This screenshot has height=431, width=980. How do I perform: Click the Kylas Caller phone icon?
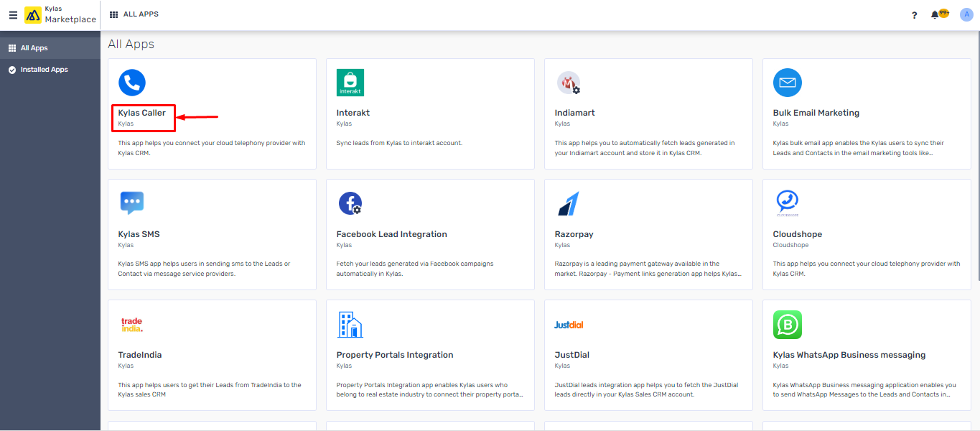(132, 83)
